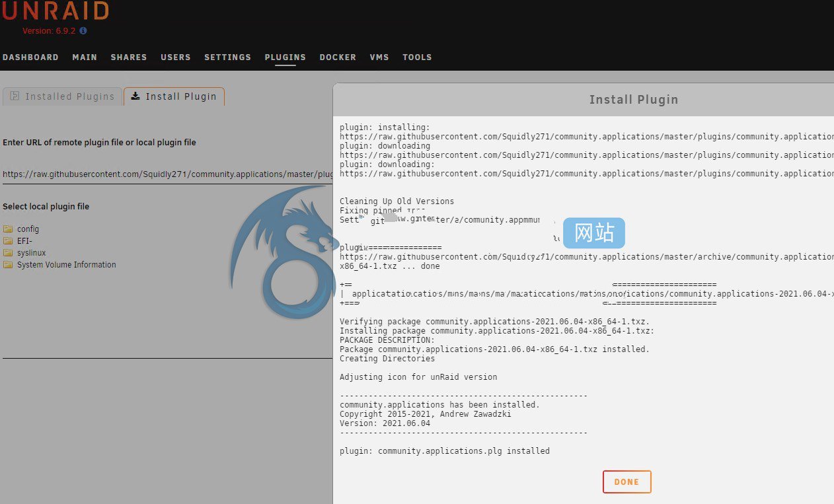This screenshot has height=504, width=834.
Task: Open the config folder icon
Action: click(x=8, y=229)
